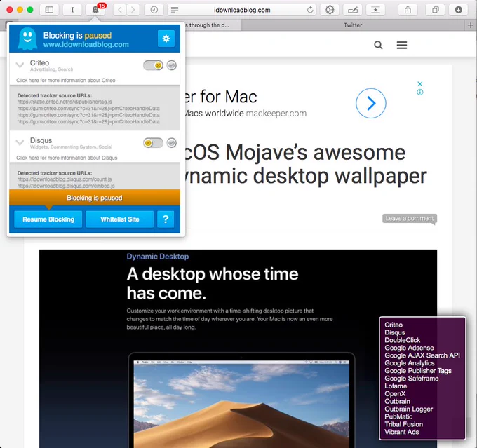Image resolution: width=477 pixels, height=448 pixels.
Task: Click idownloadblog.disqus.com/count.js URL
Action: [x=65, y=179]
